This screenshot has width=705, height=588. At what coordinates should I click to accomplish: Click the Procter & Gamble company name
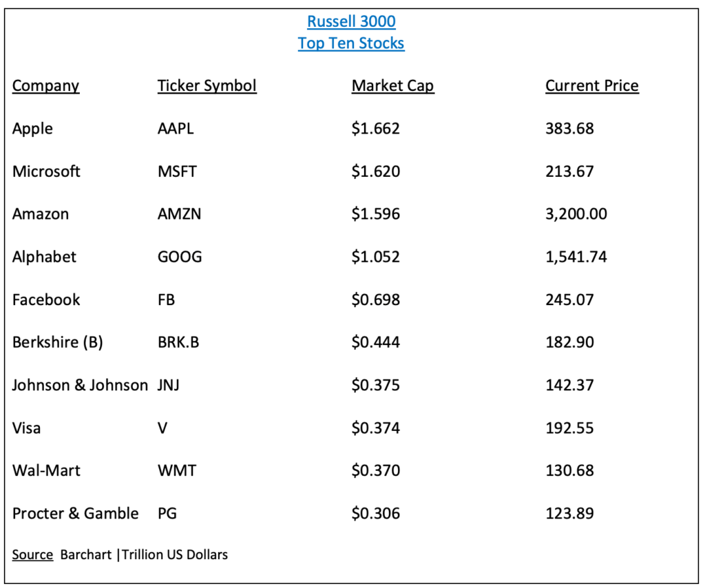point(76,514)
